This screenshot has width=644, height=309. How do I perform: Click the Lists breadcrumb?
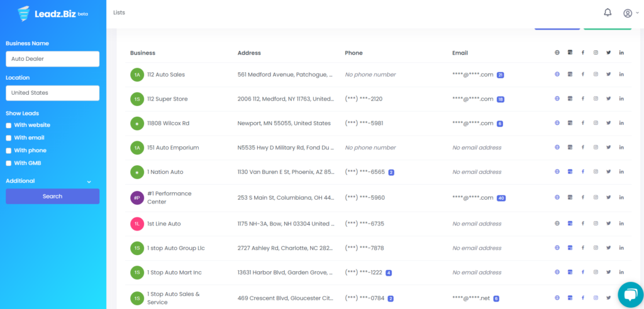(119, 13)
